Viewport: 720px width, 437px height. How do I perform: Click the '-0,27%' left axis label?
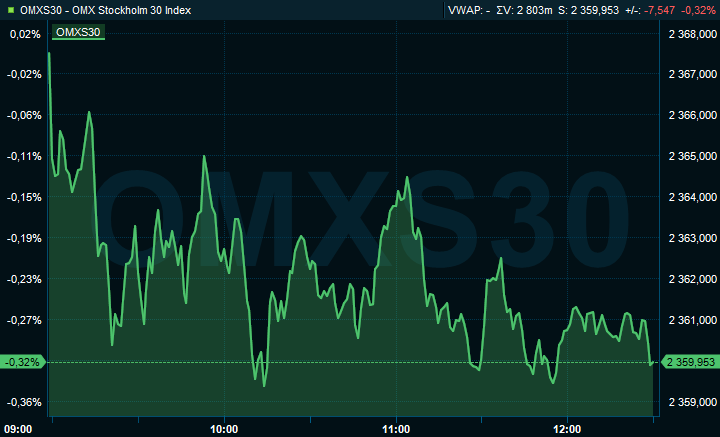coord(24,320)
